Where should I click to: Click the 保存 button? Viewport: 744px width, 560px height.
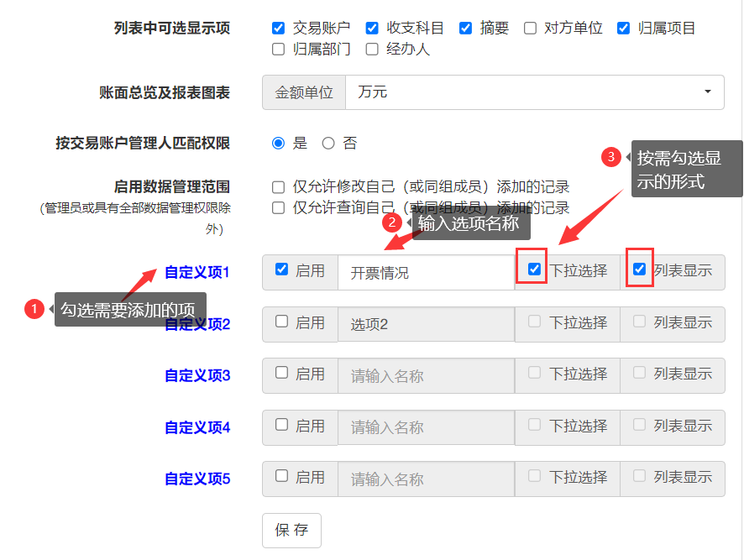click(291, 531)
